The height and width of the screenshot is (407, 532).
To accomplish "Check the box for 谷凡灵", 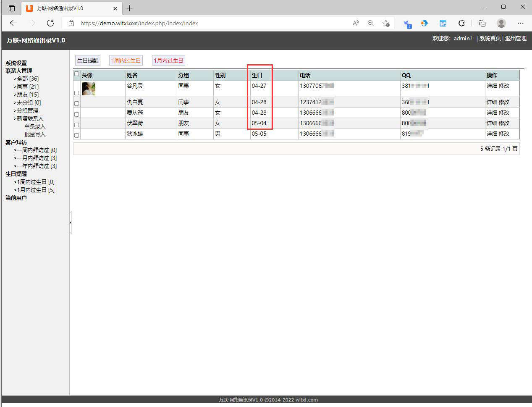I will 76,93.
